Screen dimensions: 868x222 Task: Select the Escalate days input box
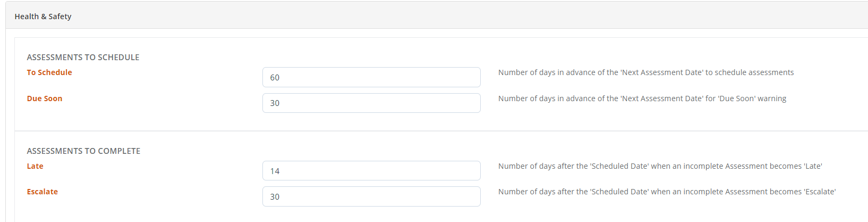tap(371, 196)
